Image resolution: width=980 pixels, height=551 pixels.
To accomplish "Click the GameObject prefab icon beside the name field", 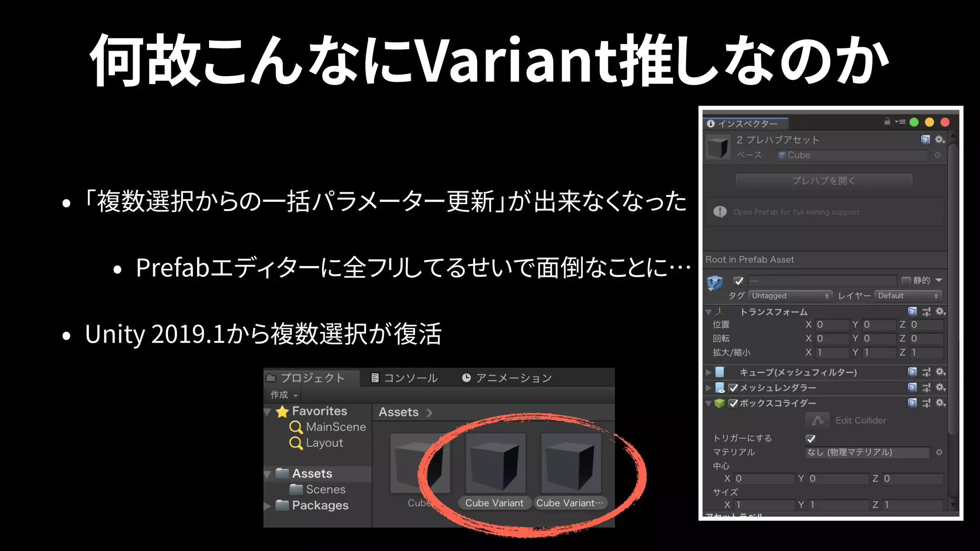I will click(715, 283).
